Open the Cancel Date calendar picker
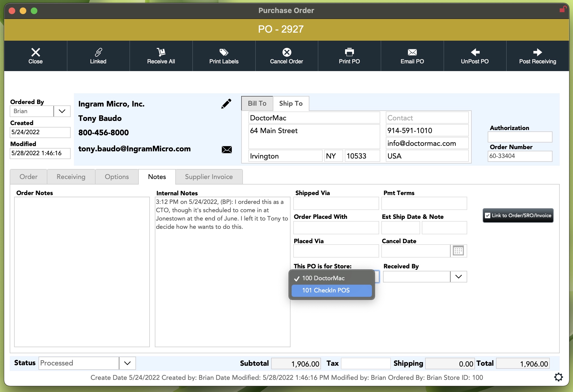The width and height of the screenshot is (573, 392). (458, 251)
